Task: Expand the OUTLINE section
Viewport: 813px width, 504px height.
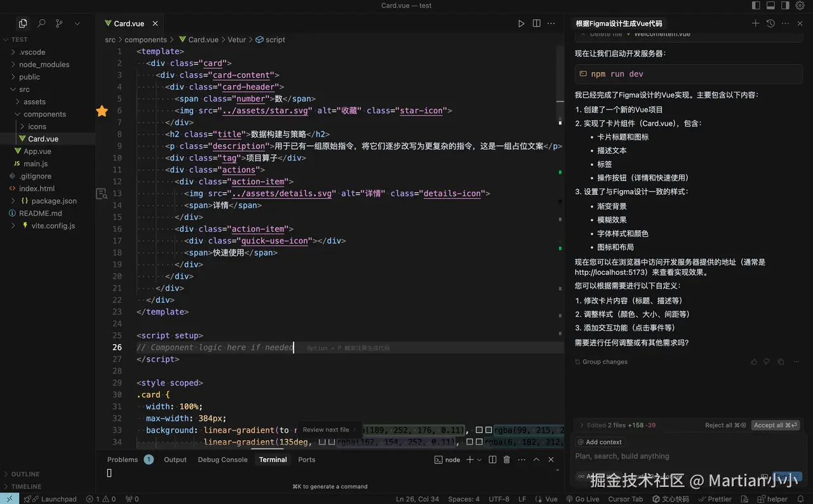Action: [x=48, y=474]
